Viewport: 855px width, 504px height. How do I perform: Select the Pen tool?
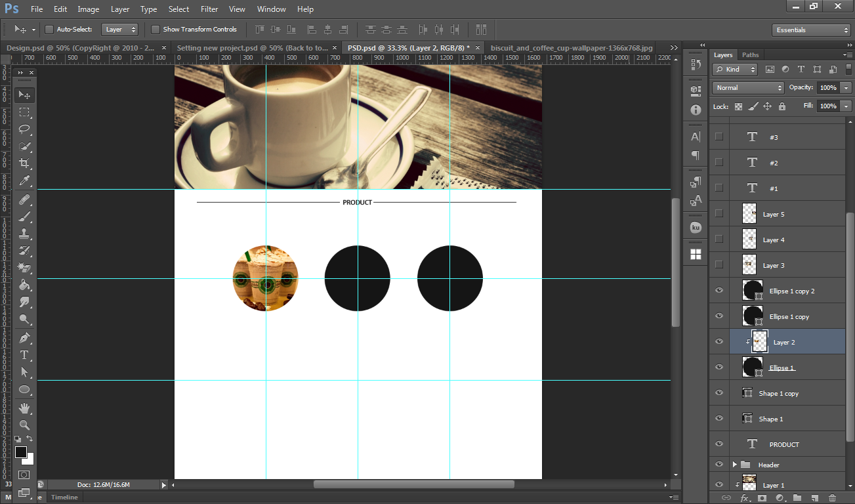click(24, 337)
